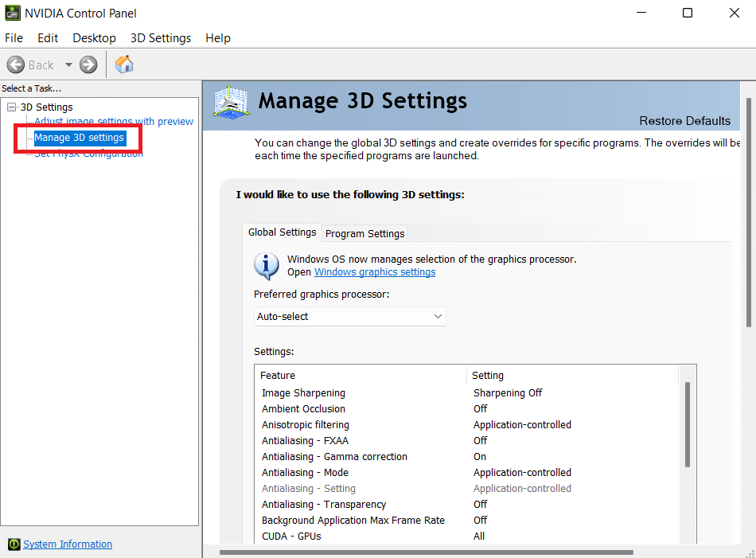Click the NVIDIA Control Panel title icon
This screenshot has height=558, width=756.
13,13
